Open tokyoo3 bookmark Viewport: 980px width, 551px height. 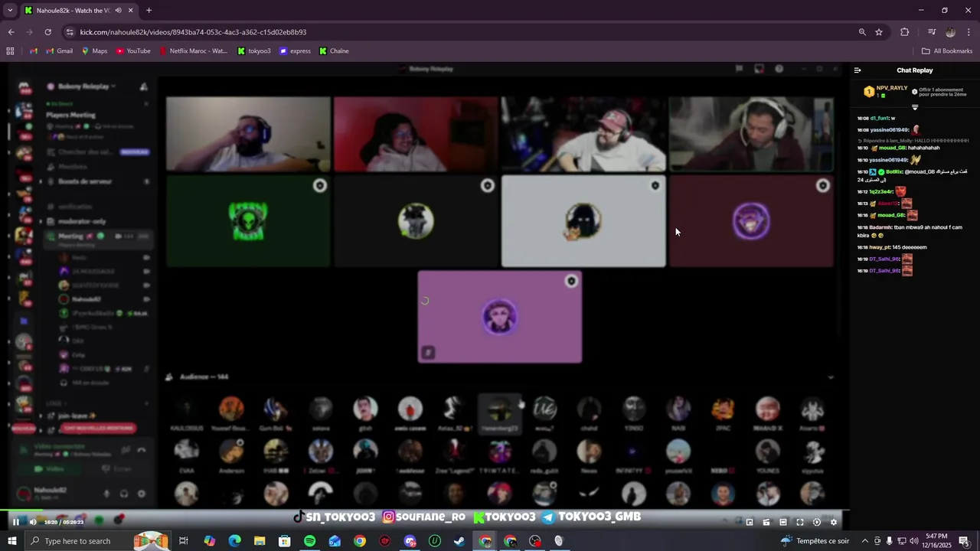click(x=254, y=51)
